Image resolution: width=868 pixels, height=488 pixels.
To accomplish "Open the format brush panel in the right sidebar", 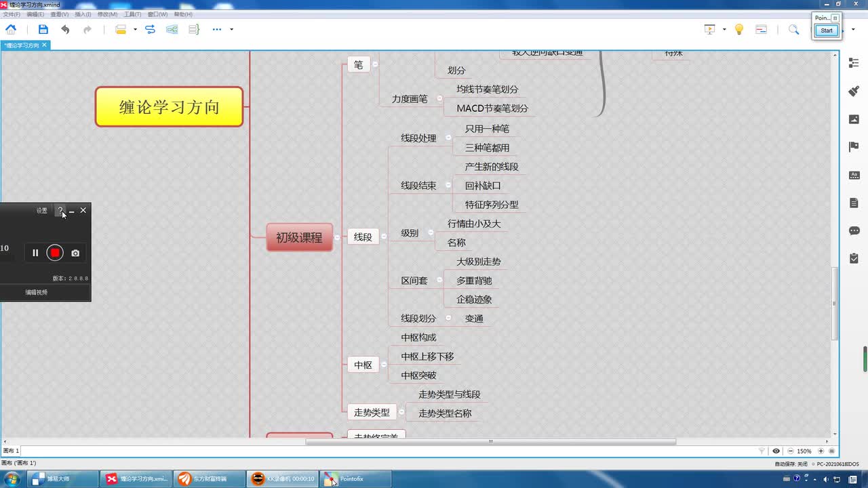I will 854,91.
